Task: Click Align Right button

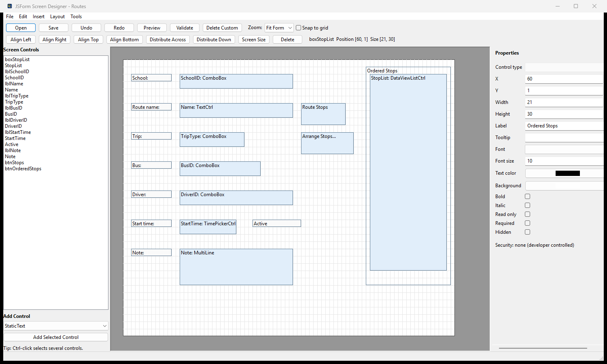Action: pos(55,40)
